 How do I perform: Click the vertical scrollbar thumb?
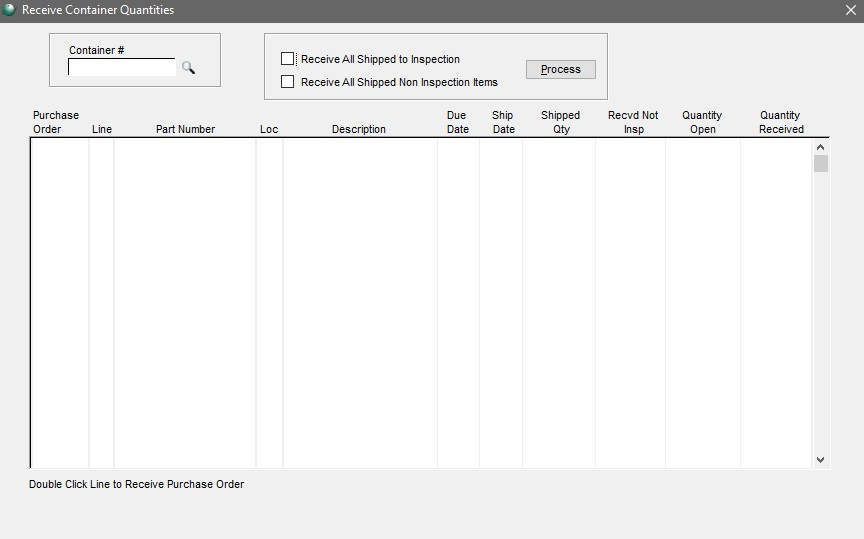820,164
